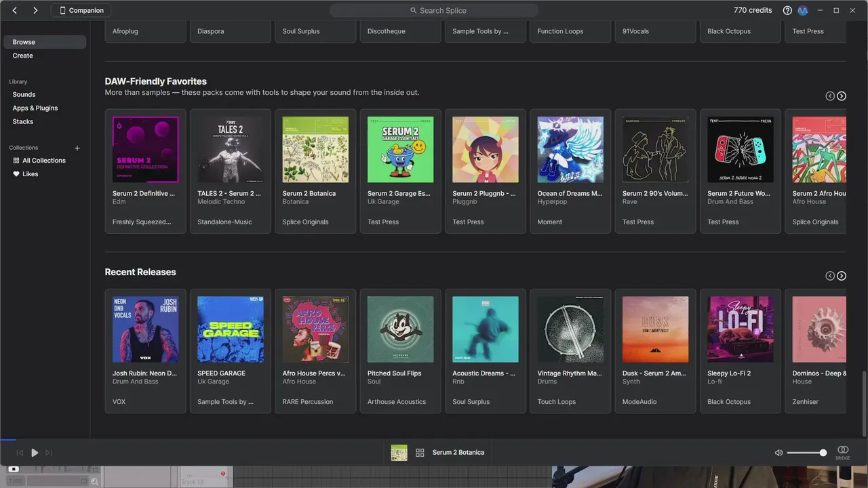Toggle the Bridge button
868x488 pixels.
click(843, 453)
